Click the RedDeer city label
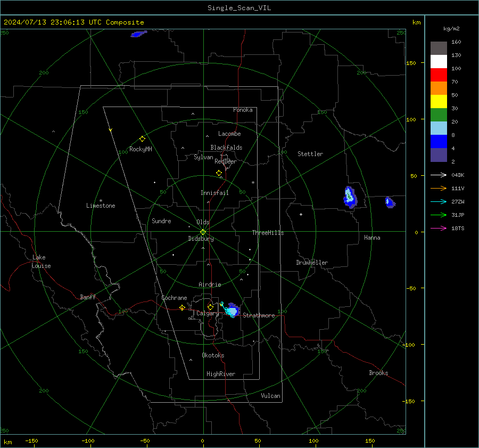The width and height of the screenshot is (479, 448). (x=226, y=161)
